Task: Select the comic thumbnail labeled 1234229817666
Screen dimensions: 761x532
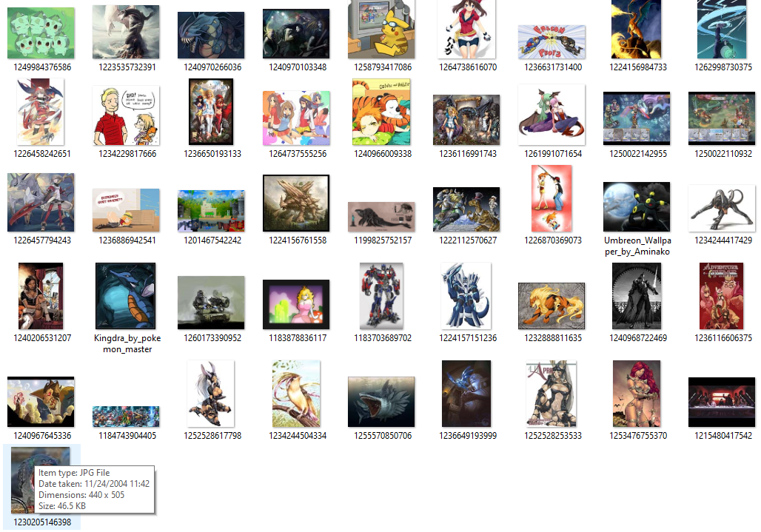Action: (126, 115)
